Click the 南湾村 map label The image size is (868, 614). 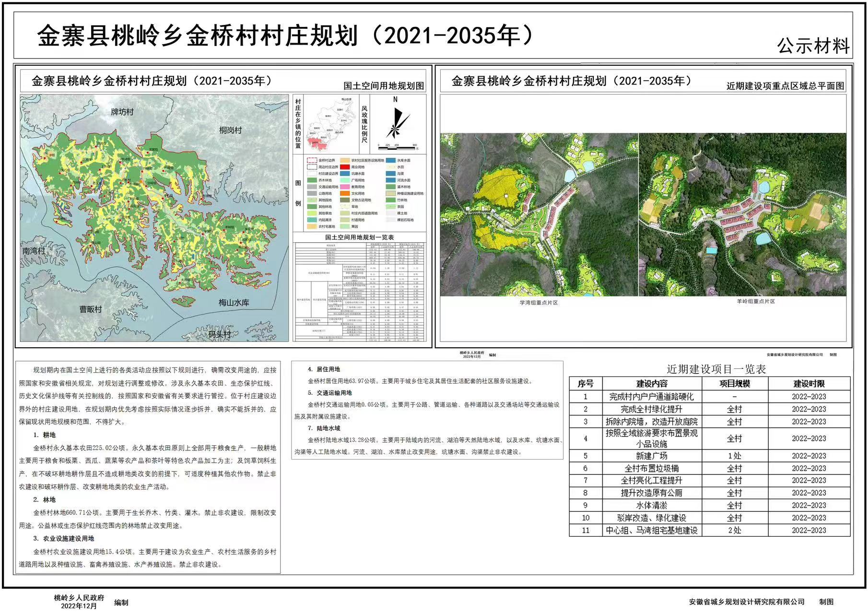[34, 250]
